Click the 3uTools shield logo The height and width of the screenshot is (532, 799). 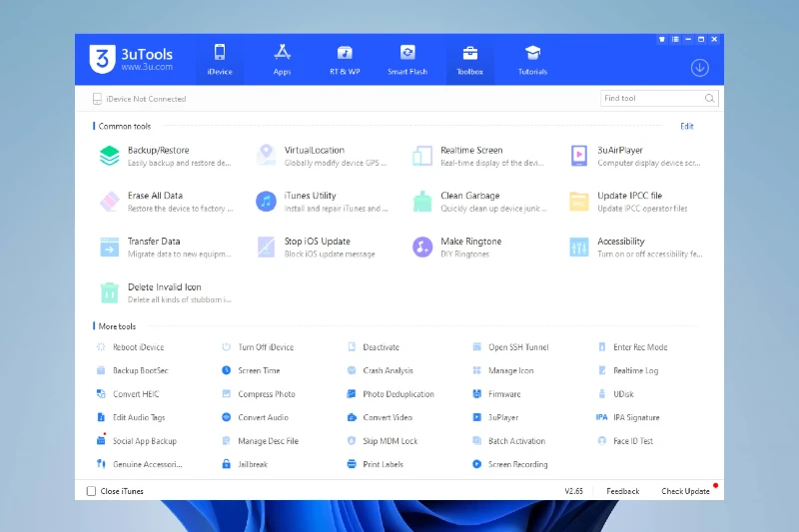[x=102, y=59]
